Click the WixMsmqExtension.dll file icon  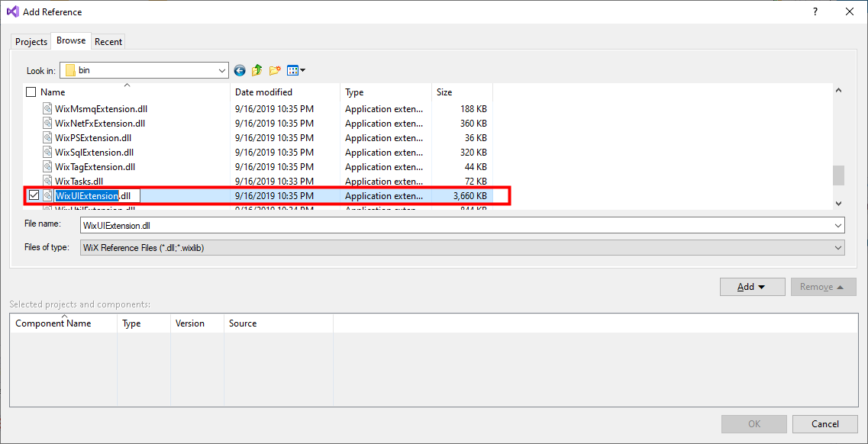click(48, 109)
